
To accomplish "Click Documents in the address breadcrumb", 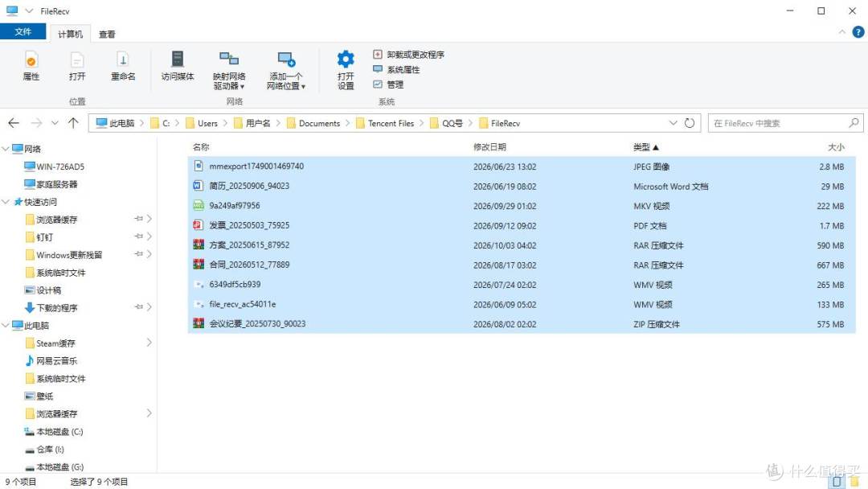I will pos(319,123).
